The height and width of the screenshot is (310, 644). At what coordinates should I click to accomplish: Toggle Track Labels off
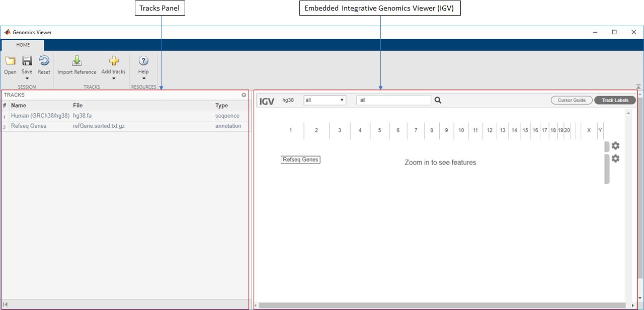(615, 100)
